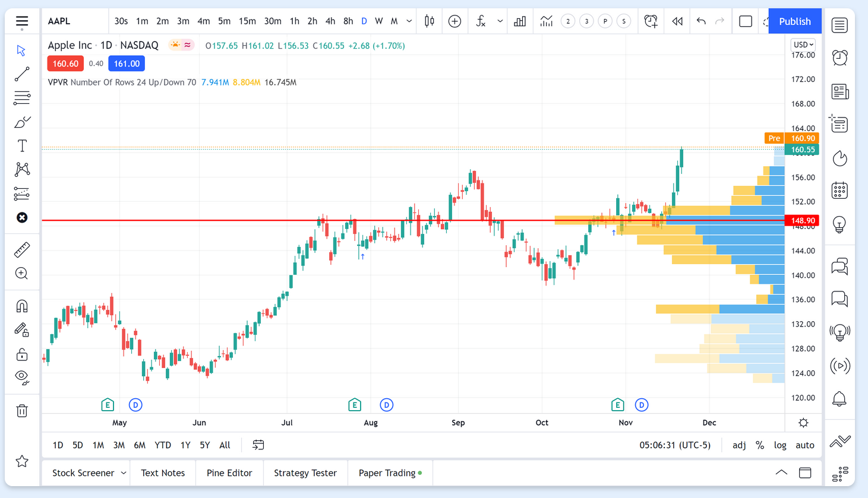This screenshot has height=498, width=868.
Task: Select 3M date range
Action: tap(119, 445)
